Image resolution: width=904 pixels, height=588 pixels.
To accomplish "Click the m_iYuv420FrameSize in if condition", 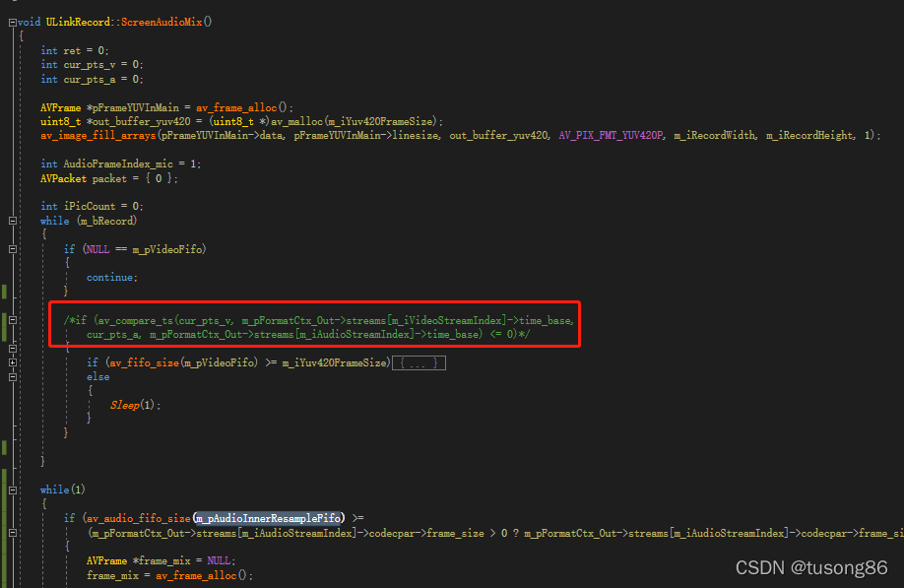I will click(335, 362).
